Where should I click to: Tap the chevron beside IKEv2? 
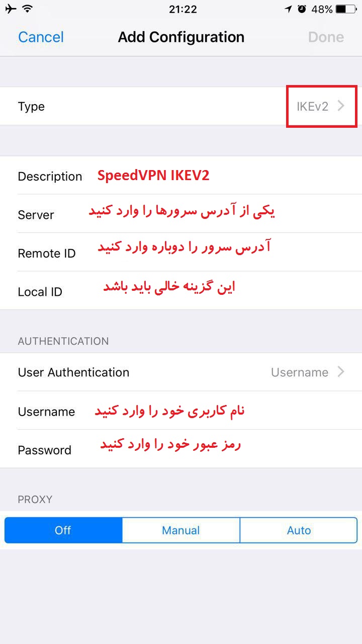(341, 106)
